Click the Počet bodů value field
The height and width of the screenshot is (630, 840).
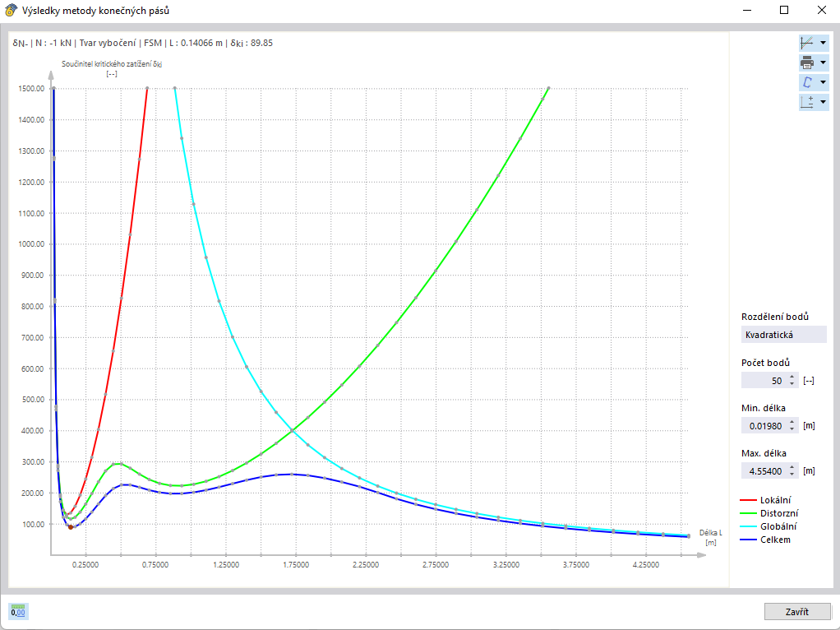(764, 381)
